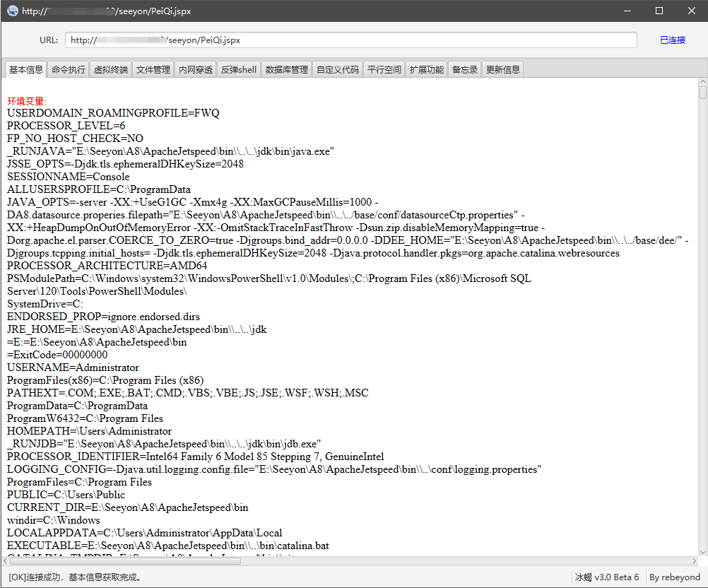Image resolution: width=708 pixels, height=588 pixels.
Task: Go to the 文件管理 tab
Action: 153,69
